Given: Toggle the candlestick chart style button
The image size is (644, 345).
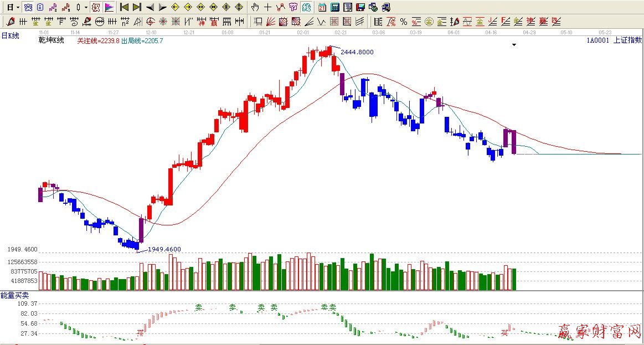Looking at the screenshot, I should (x=79, y=7).
